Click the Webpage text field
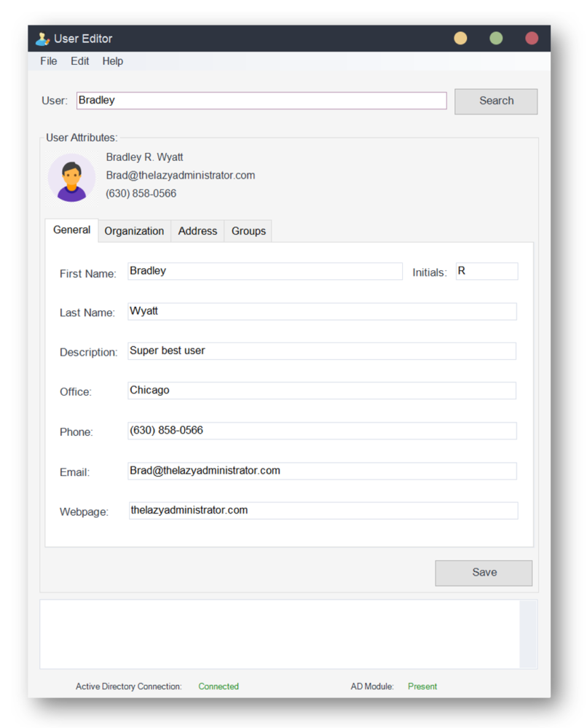587x728 pixels. 323,510
